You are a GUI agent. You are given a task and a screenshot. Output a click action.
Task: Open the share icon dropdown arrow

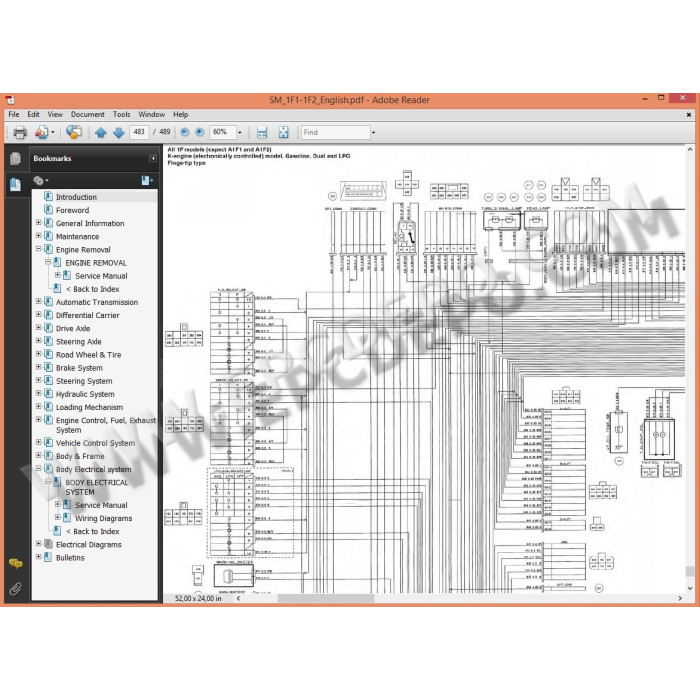click(x=53, y=132)
